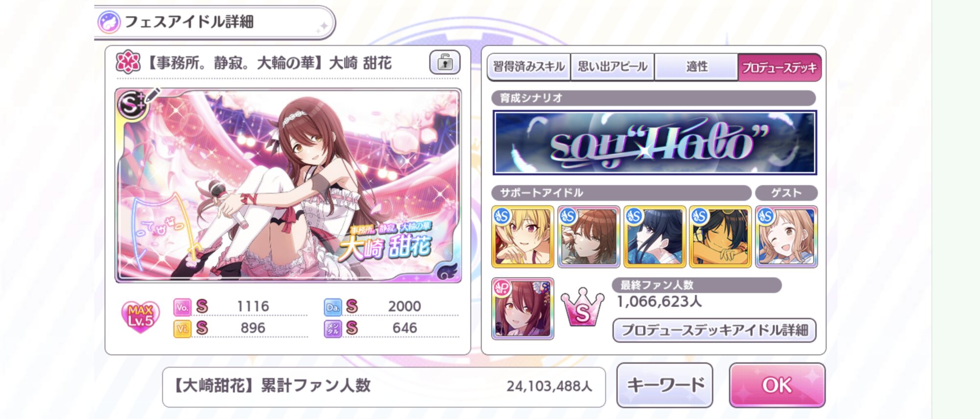This screenshot has height=419, width=980.
Task: Click the Da. stat icon
Action: (333, 307)
